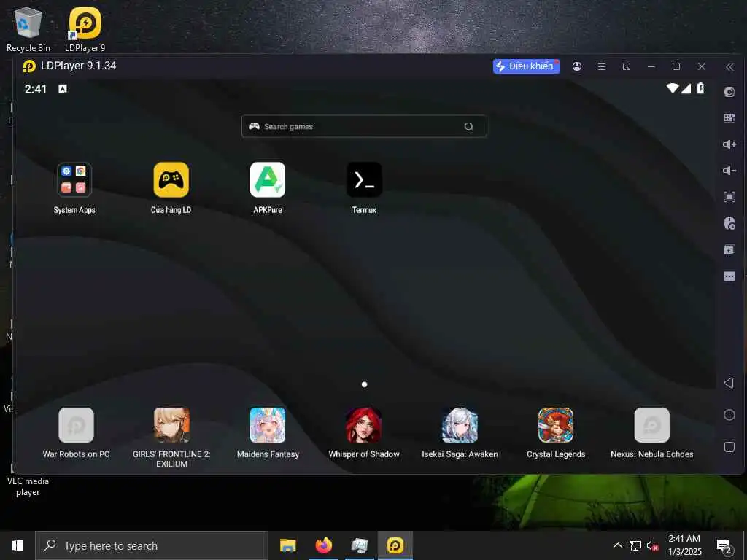
Task: Open the notification center icon
Action: pos(724,546)
